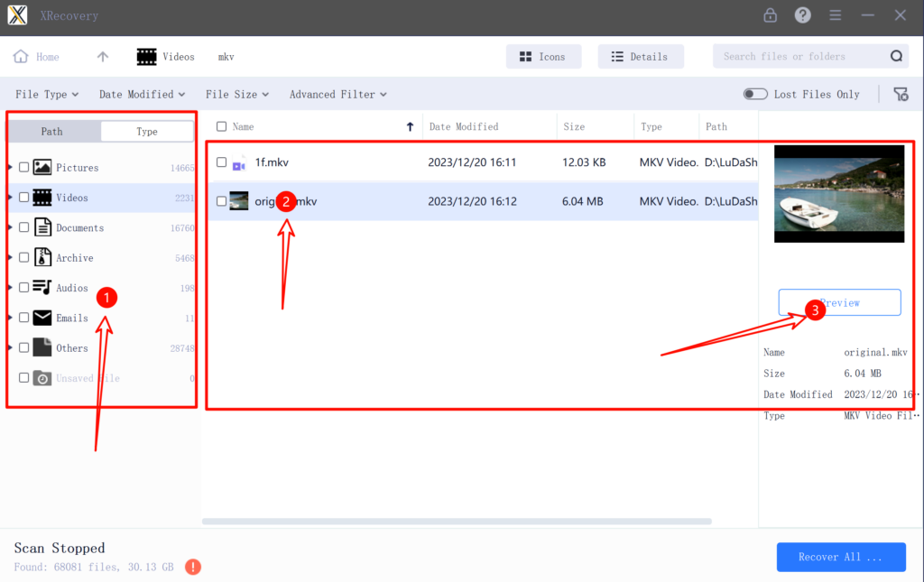Toggle Lost Files Only switch
Viewport: 924px width, 582px height.
click(755, 94)
